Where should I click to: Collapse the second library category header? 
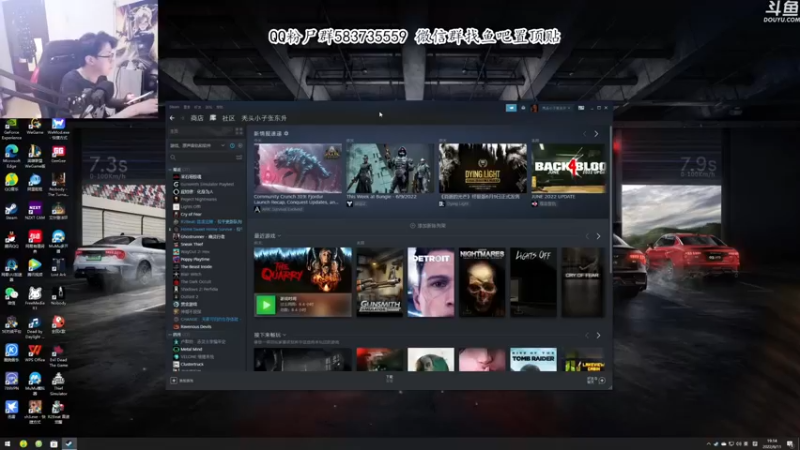tap(170, 335)
